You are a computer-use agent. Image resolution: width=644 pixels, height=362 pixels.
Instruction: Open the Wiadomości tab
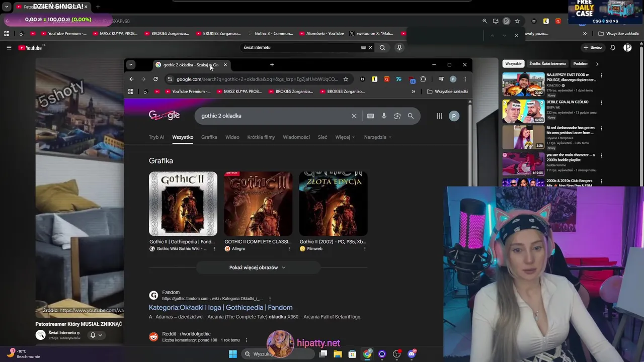pos(296,137)
